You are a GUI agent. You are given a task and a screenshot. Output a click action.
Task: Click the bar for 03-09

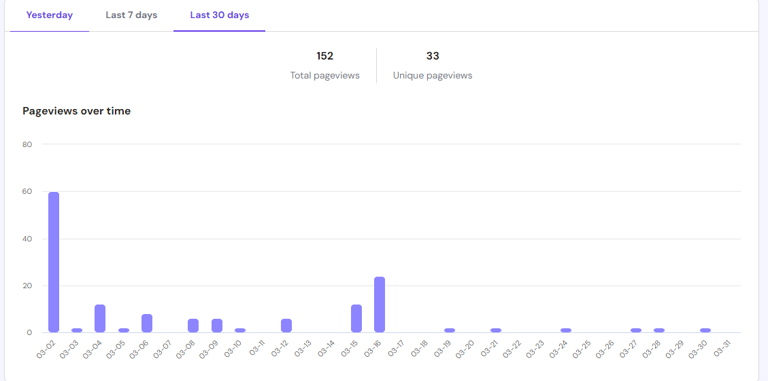(x=217, y=326)
